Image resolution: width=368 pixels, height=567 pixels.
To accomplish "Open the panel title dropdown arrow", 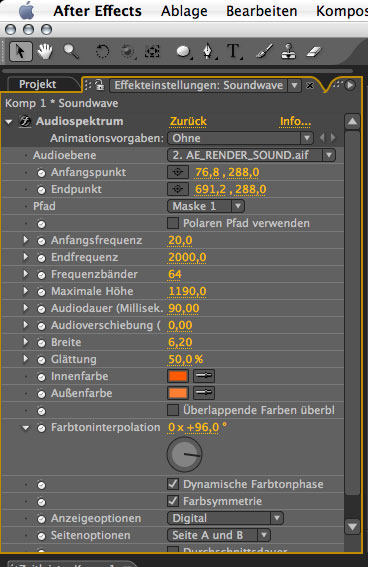I will pos(295,85).
